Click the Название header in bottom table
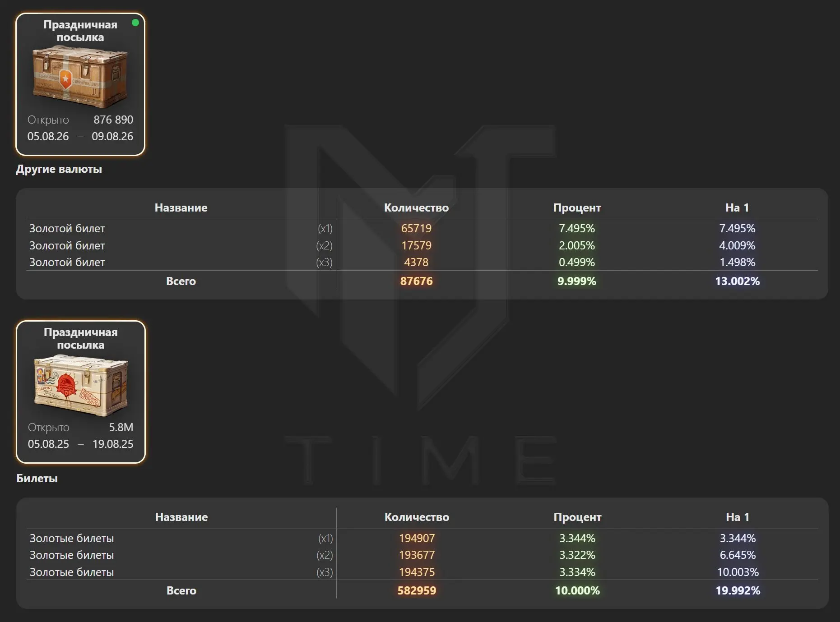This screenshot has height=622, width=840. point(181,517)
